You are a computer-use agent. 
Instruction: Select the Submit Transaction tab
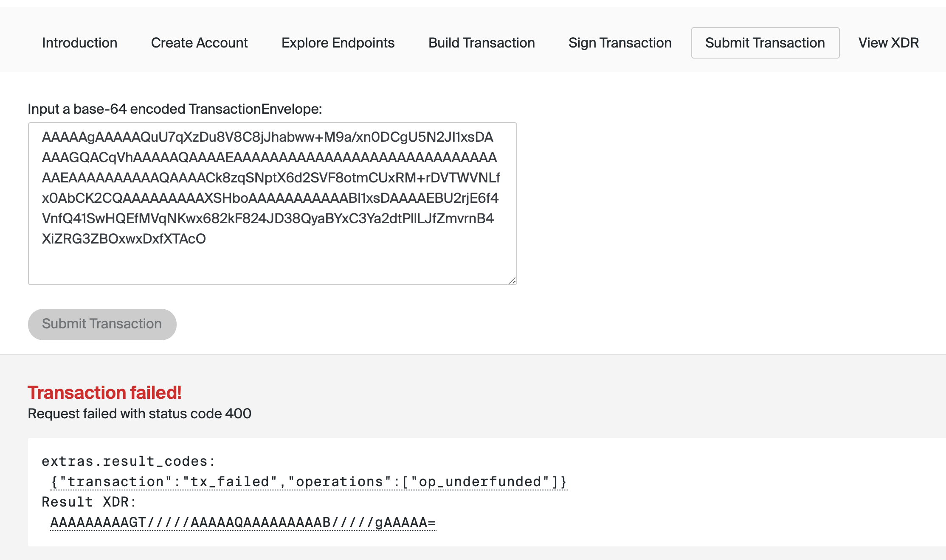765,42
